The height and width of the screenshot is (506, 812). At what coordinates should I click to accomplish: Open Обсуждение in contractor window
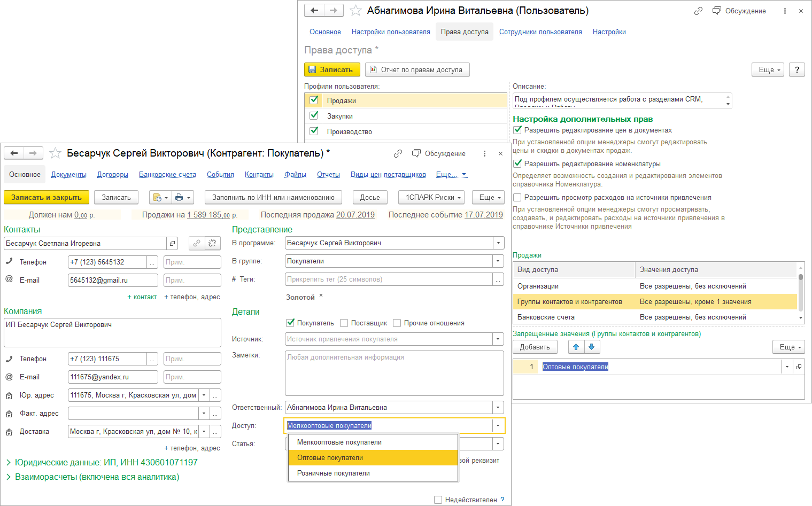(439, 153)
